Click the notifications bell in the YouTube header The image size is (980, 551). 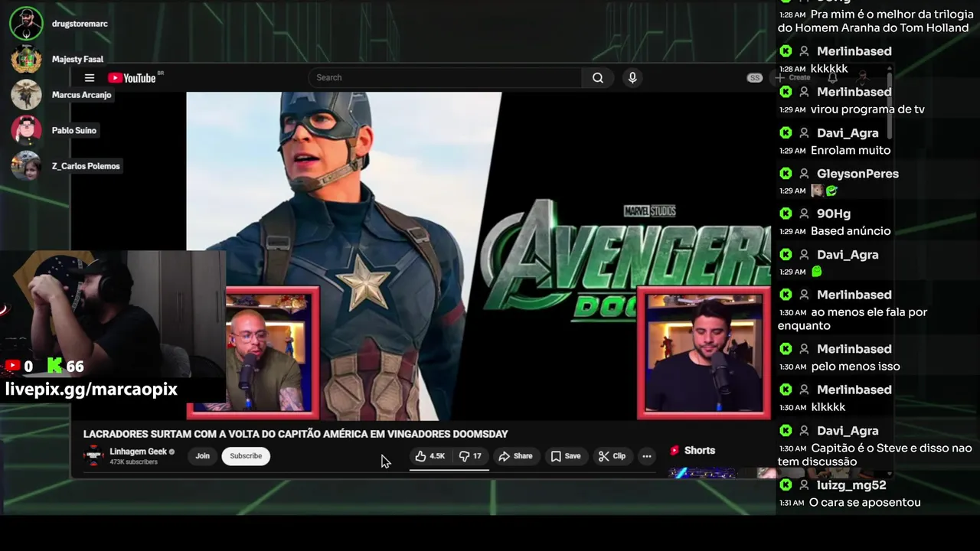coord(832,77)
